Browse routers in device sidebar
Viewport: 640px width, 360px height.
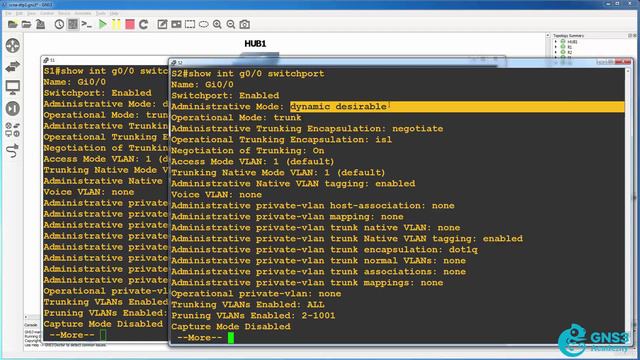click(x=13, y=45)
